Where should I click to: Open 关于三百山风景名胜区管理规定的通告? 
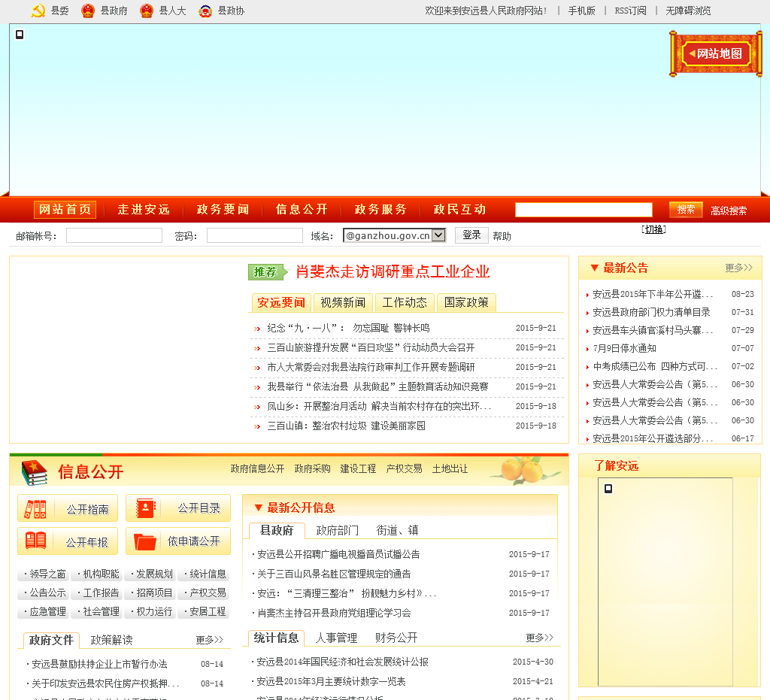pos(335,574)
